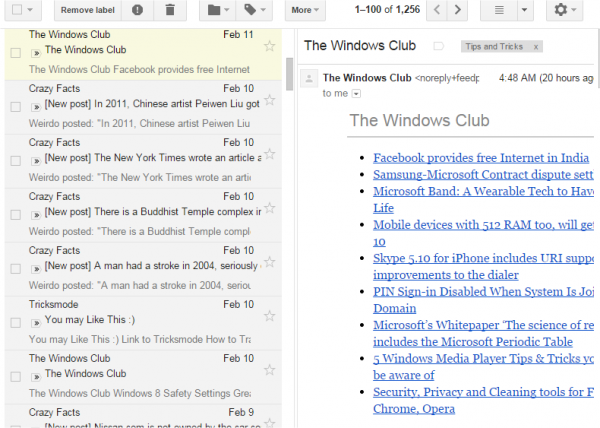Select checkbox for Feb 10 Windows Club email

pos(16,377)
